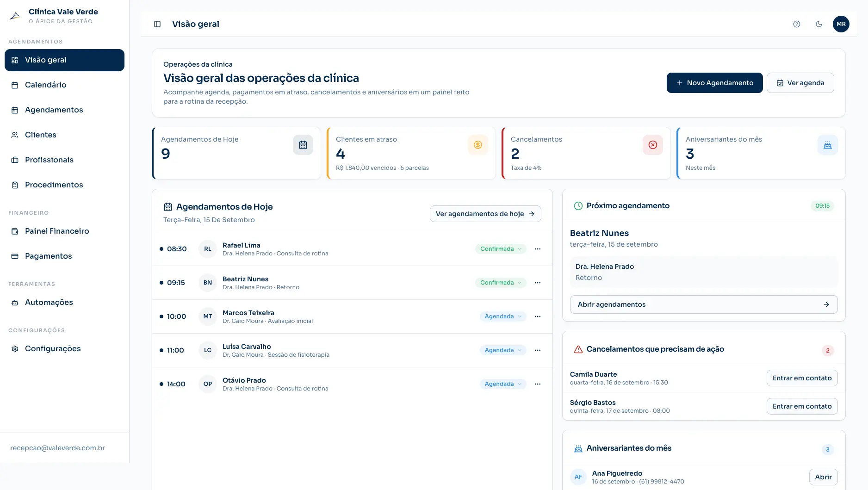The width and height of the screenshot is (868, 490).
Task: Open more options for Rafael Lima appointment
Action: tap(538, 249)
